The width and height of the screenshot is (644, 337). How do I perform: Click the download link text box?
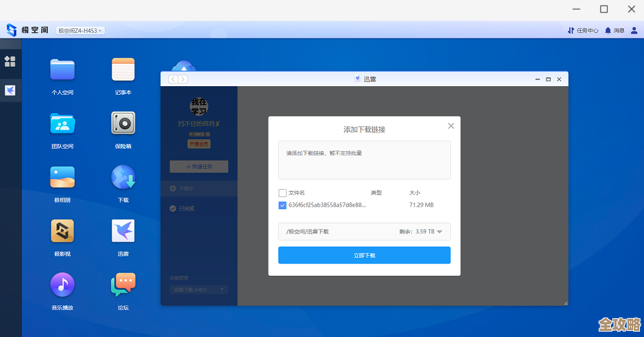point(364,160)
